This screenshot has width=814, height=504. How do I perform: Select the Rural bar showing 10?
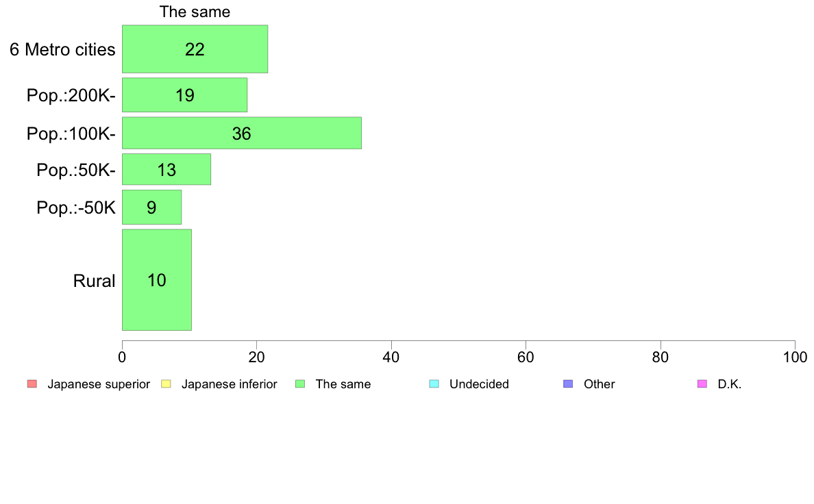click(x=157, y=280)
